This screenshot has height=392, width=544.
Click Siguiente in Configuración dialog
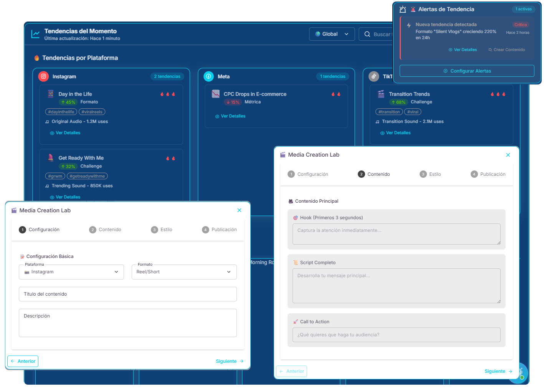[230, 361]
